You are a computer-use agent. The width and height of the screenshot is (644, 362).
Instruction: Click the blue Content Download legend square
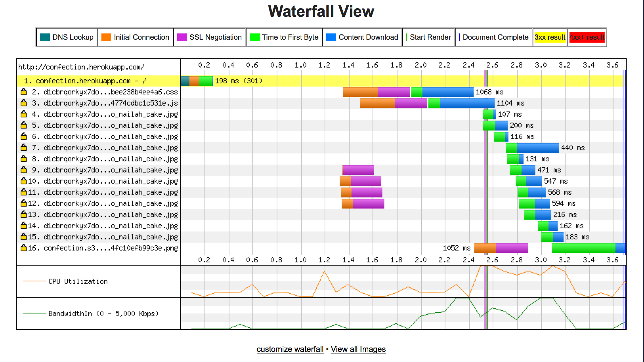[x=329, y=37]
